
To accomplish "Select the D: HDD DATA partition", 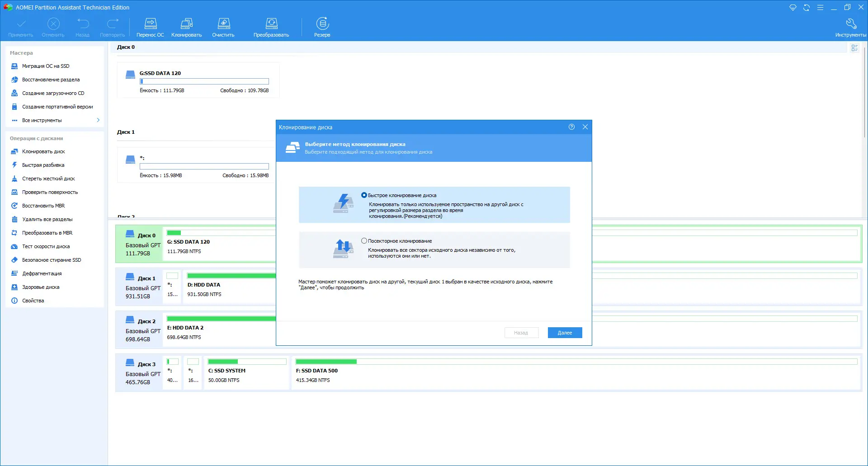I will [230, 287].
